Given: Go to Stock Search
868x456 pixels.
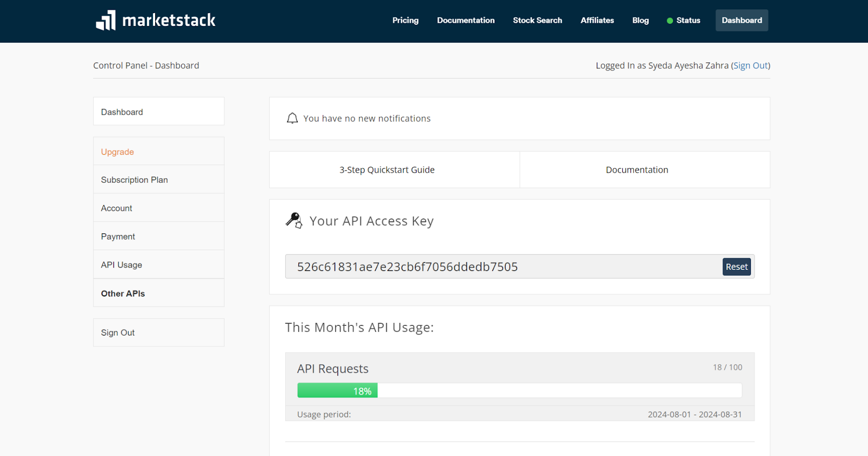Looking at the screenshot, I should [538, 20].
